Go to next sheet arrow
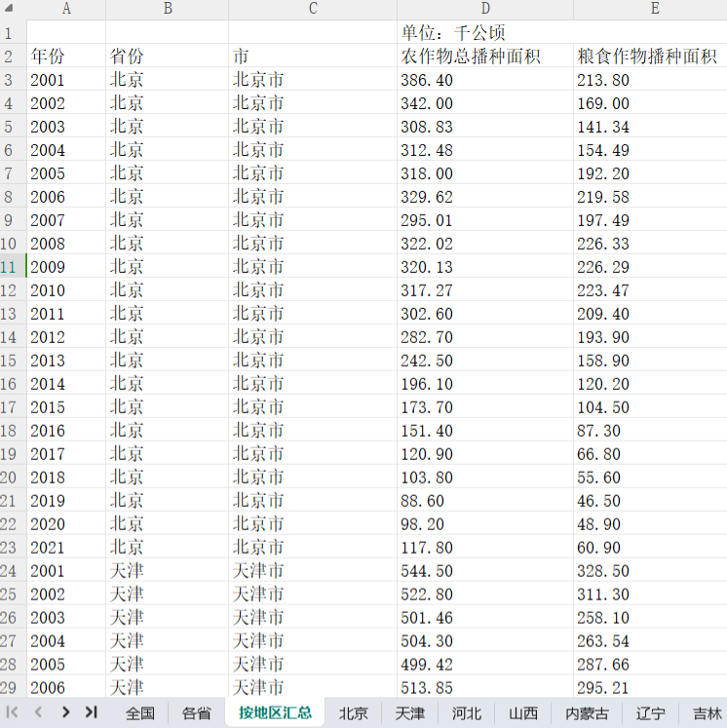Image resolution: width=727 pixels, height=728 pixels. 65,712
